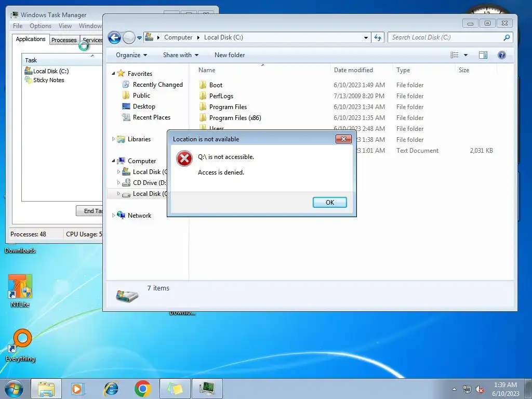Image resolution: width=532 pixels, height=399 pixels.
Task: Collapse the Favorites tree group
Action: [x=113, y=73]
